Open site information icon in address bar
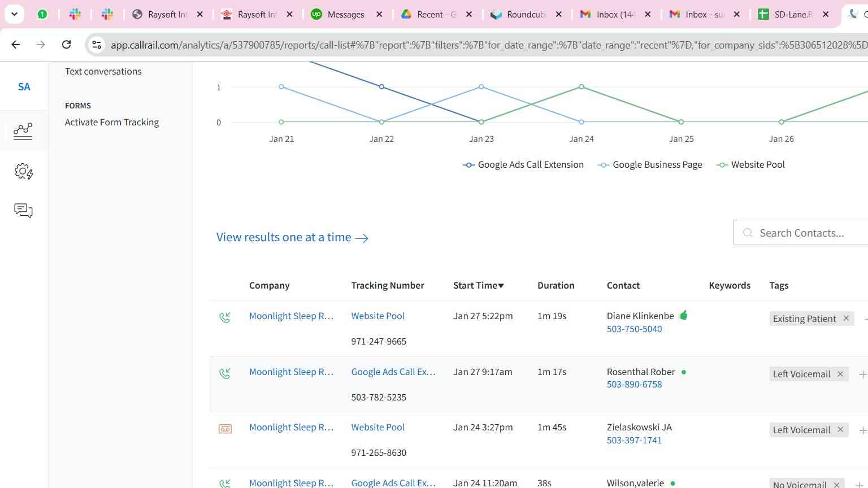This screenshot has width=868, height=488. pos(97,45)
